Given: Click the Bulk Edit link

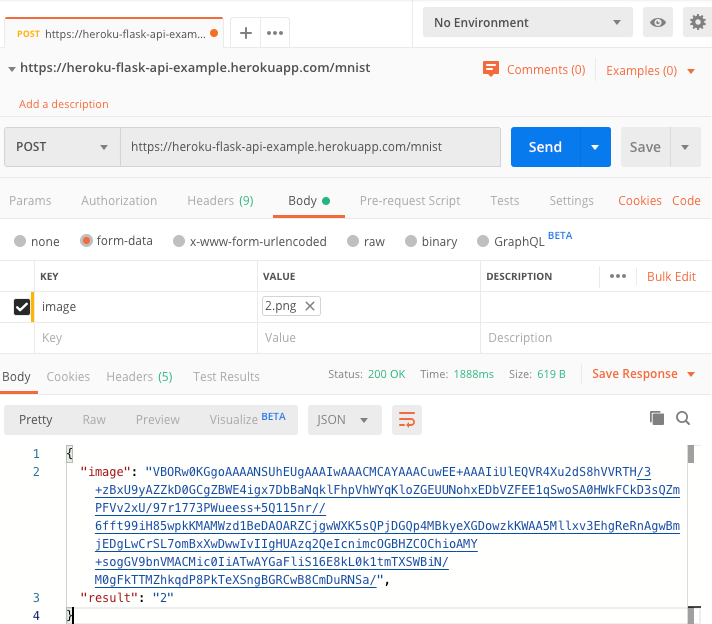Looking at the screenshot, I should [671, 277].
